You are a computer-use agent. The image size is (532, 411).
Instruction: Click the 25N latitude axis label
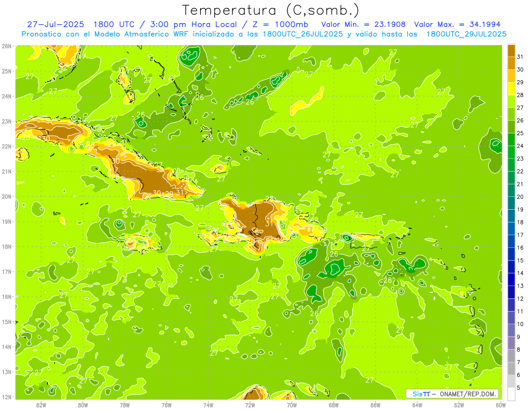coord(7,71)
